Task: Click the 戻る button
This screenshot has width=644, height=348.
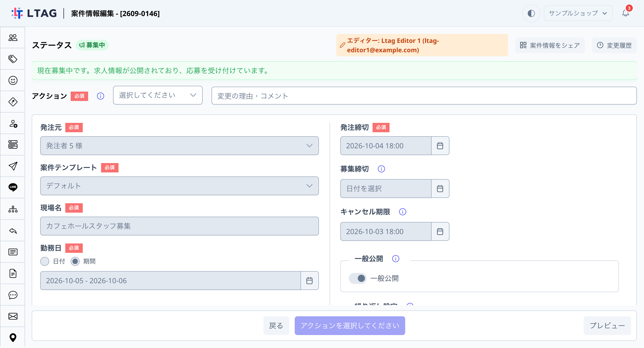Action: click(x=276, y=326)
